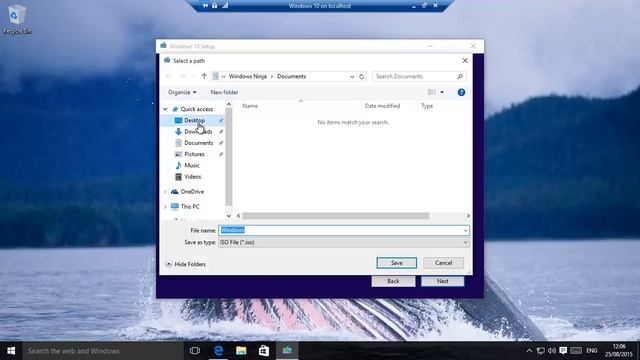Show hidden tray icons chevron
640x360 pixels.
pos(529,351)
